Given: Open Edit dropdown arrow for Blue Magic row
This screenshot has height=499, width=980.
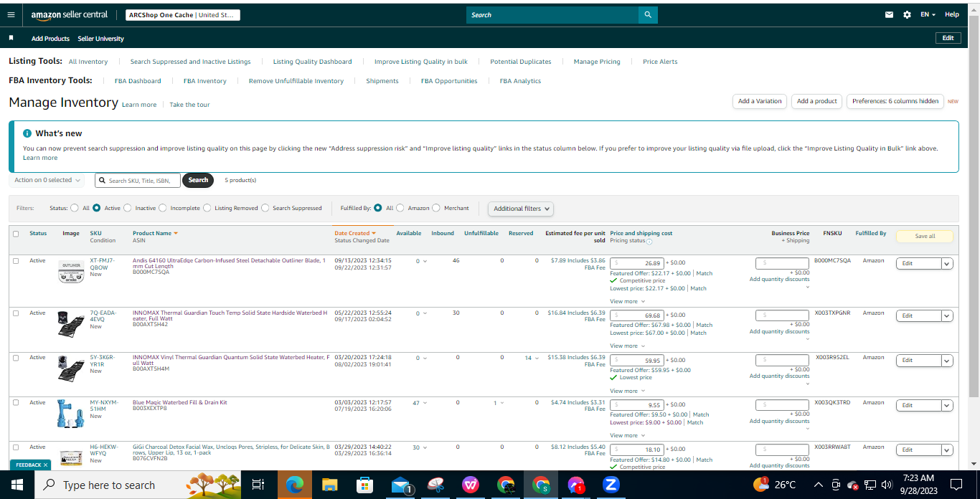Looking at the screenshot, I should (947, 405).
